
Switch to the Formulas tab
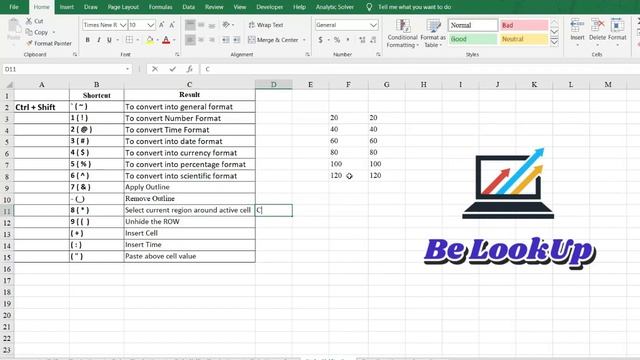[x=160, y=7]
